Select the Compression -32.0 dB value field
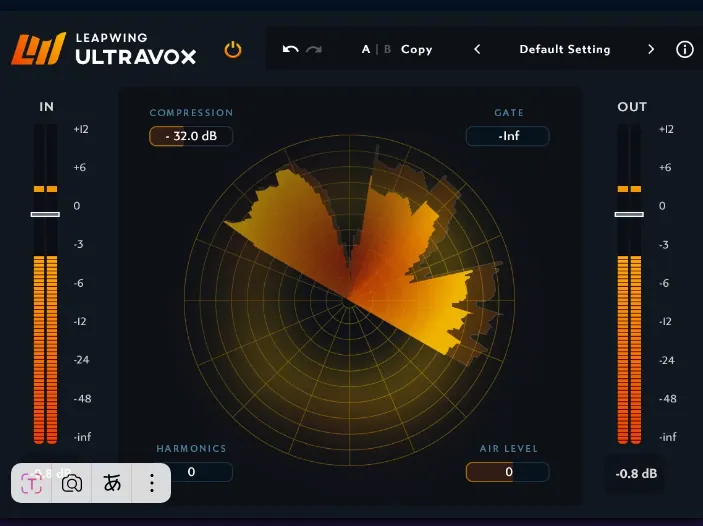The width and height of the screenshot is (703, 526). 191,136
